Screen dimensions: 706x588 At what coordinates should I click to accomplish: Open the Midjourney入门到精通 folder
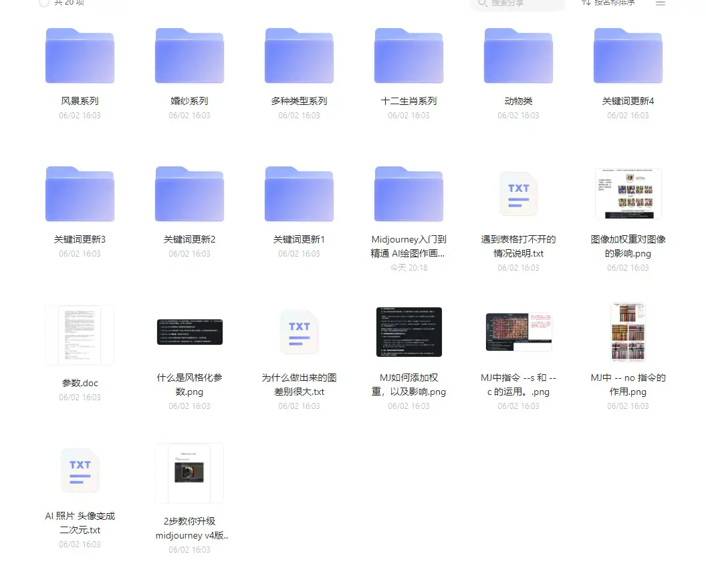coord(408,194)
